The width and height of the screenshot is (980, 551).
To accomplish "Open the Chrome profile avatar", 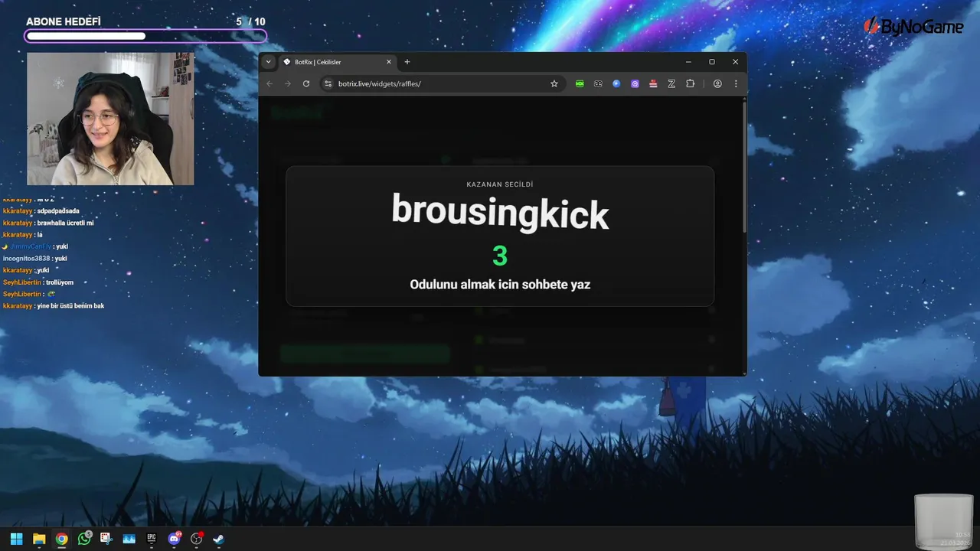I will pos(717,83).
